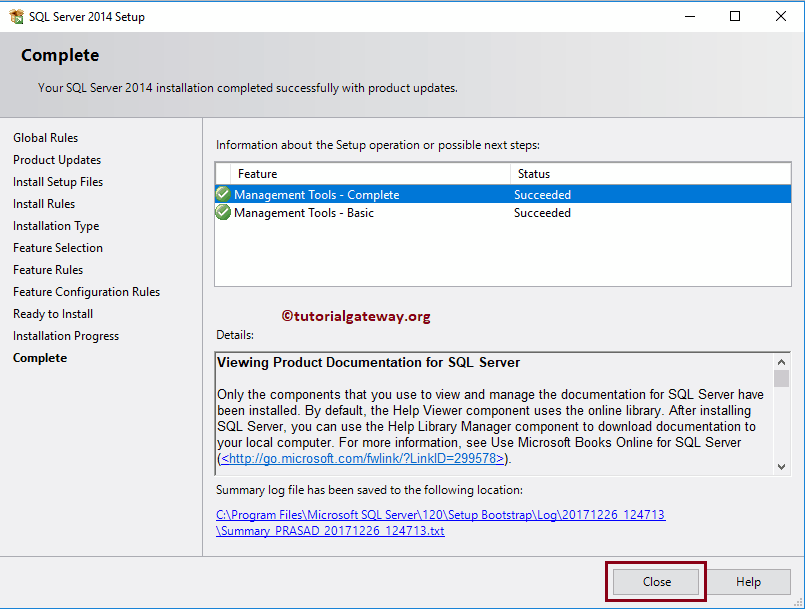Viewport: 805px width, 609px height.
Task: Select the Product Updates step
Action: coord(57,160)
